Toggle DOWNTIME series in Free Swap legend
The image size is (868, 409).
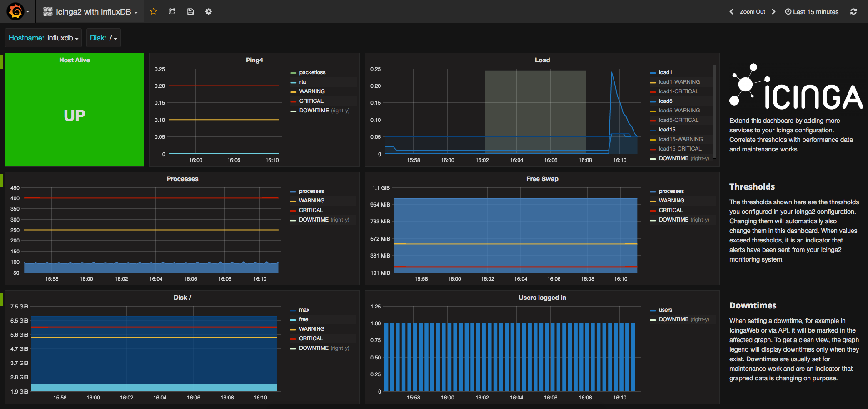tap(673, 220)
